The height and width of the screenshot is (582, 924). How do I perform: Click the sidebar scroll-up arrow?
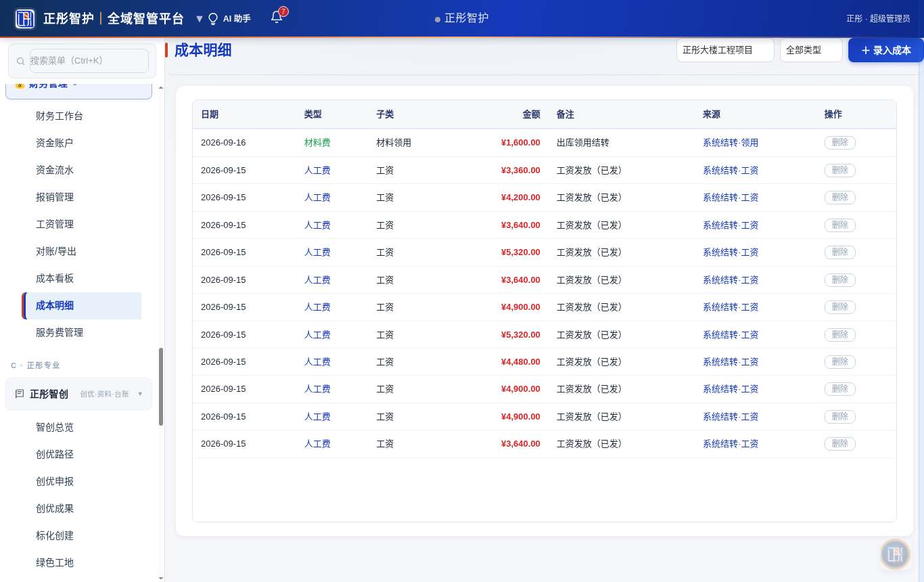161,88
